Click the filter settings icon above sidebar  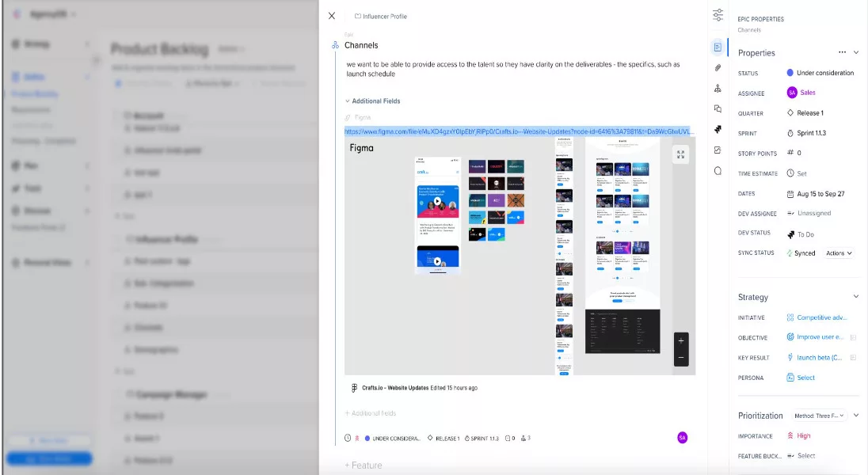(718, 15)
